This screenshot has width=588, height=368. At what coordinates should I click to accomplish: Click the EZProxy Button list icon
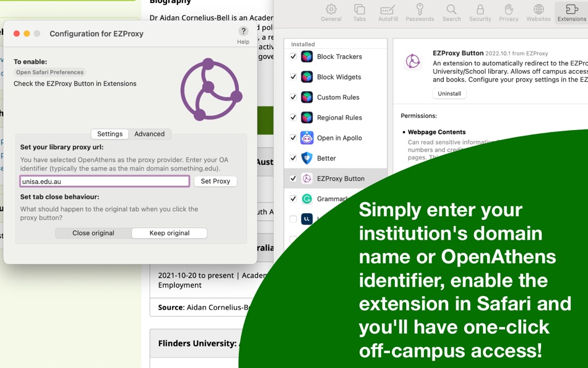(307, 178)
